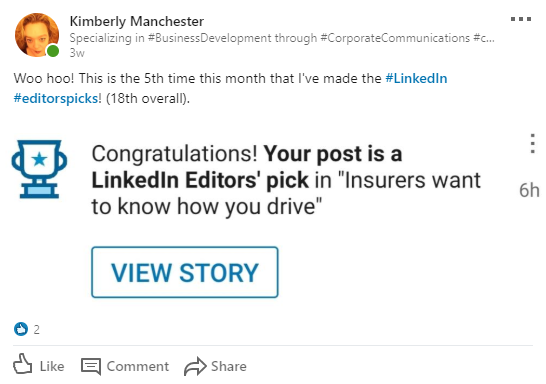This screenshot has width=546, height=384.
Task: Click the green online status dot
Action: click(x=53, y=51)
